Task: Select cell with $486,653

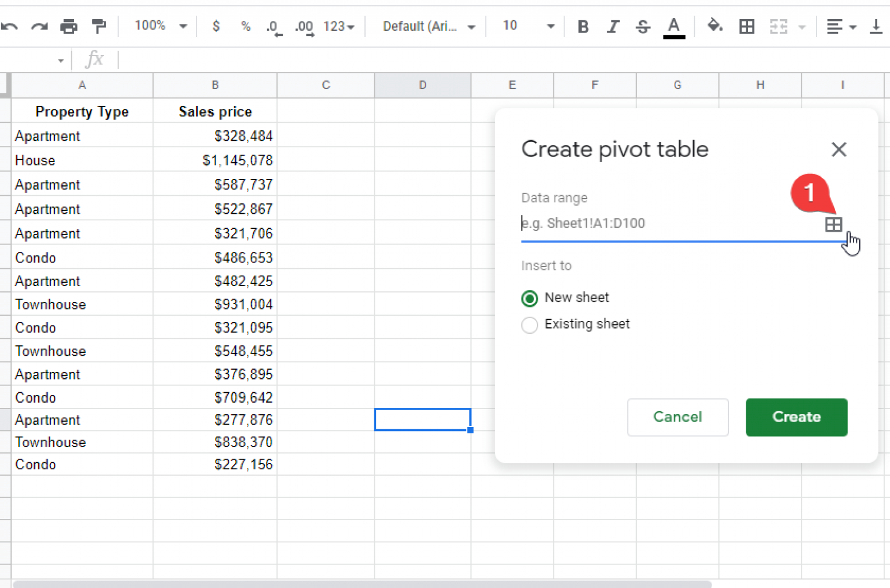Action: pos(215,257)
